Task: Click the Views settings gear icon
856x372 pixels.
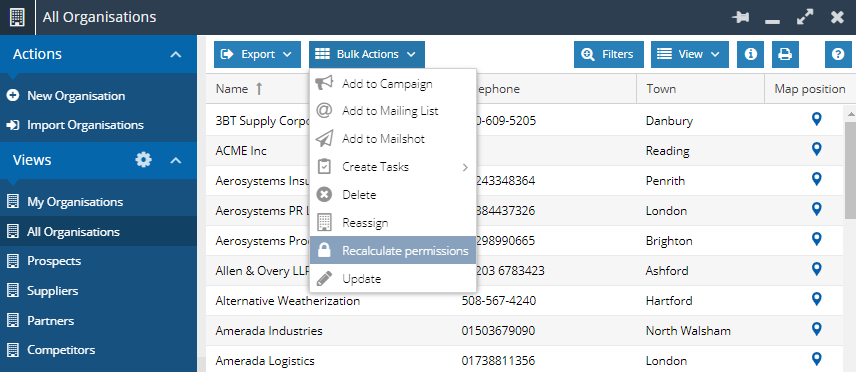Action: click(144, 160)
